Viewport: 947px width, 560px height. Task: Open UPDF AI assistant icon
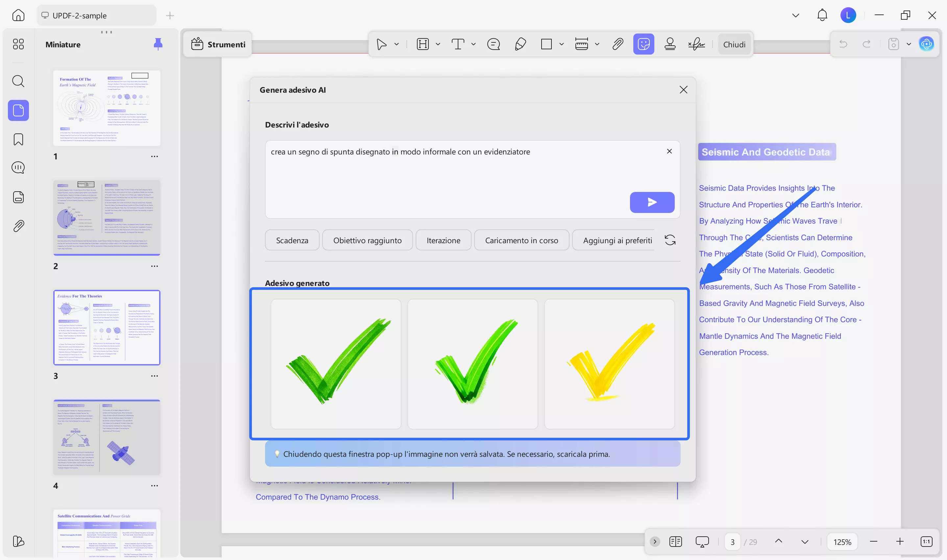pyautogui.click(x=926, y=44)
